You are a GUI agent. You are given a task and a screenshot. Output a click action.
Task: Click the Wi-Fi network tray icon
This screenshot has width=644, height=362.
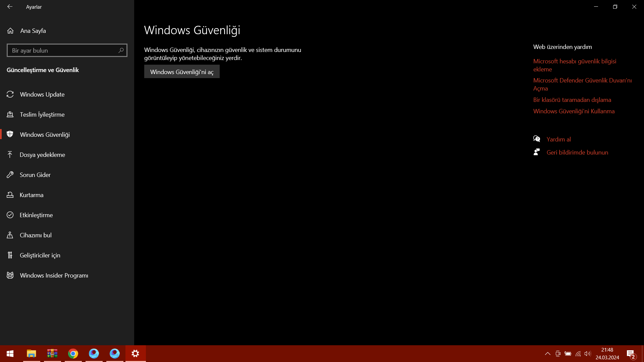[x=578, y=354]
